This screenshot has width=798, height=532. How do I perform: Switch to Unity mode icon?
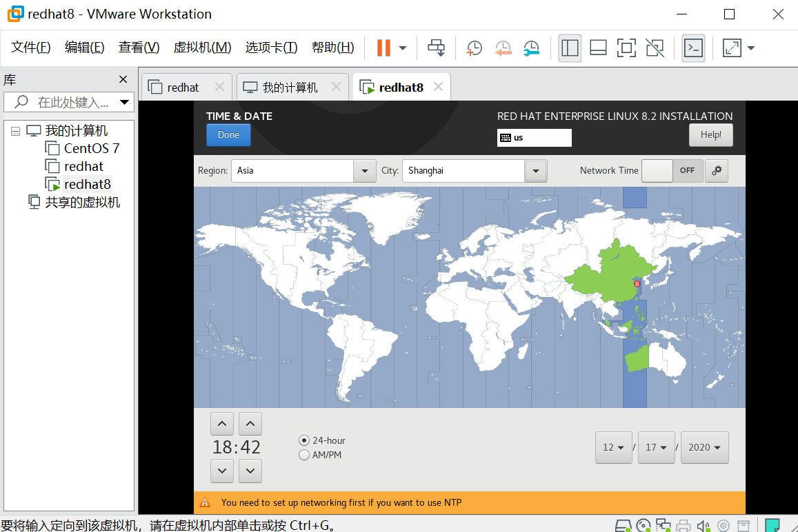(655, 48)
